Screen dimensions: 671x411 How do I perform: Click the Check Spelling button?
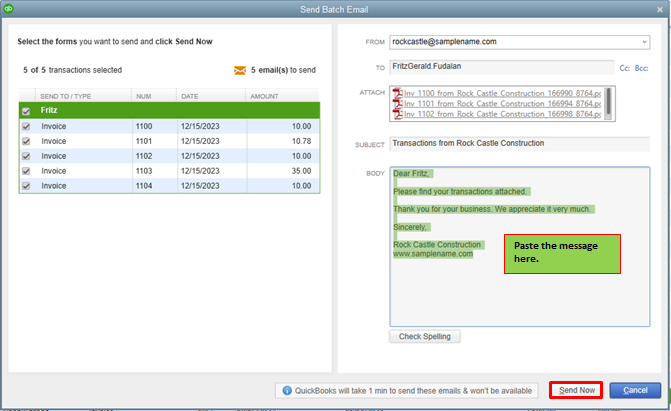[425, 337]
